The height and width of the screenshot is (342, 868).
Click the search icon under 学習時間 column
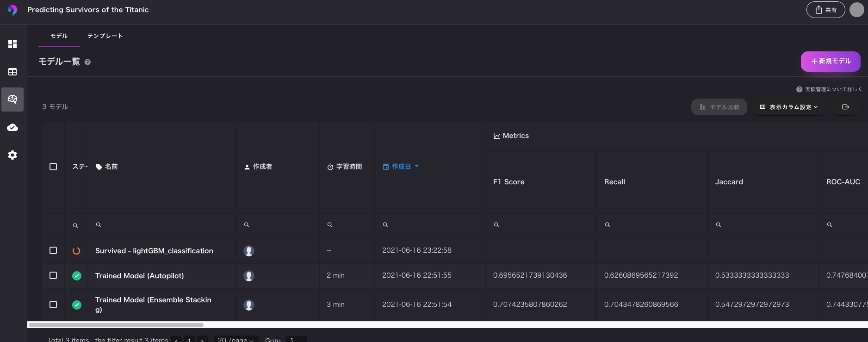(330, 225)
